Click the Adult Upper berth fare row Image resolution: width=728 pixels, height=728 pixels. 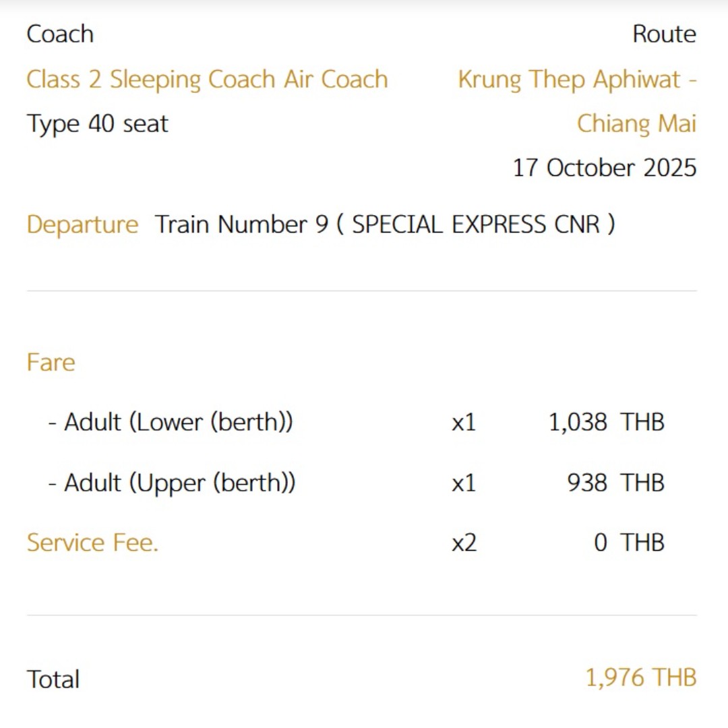coord(172,483)
